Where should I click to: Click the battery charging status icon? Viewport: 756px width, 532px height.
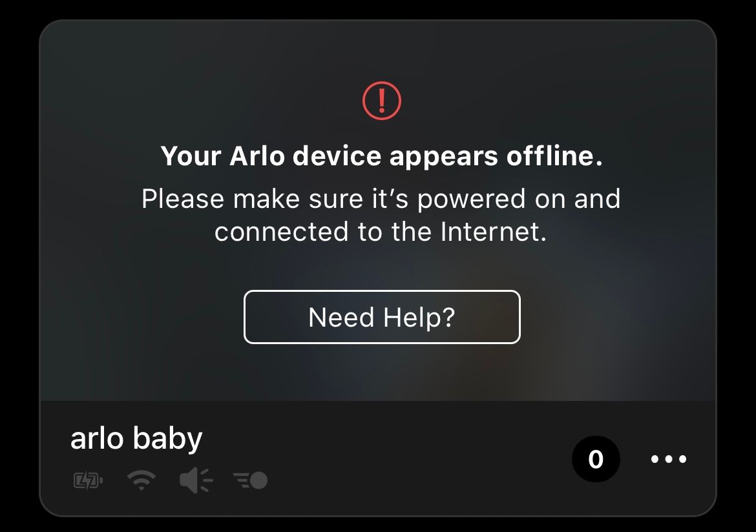pos(88,480)
